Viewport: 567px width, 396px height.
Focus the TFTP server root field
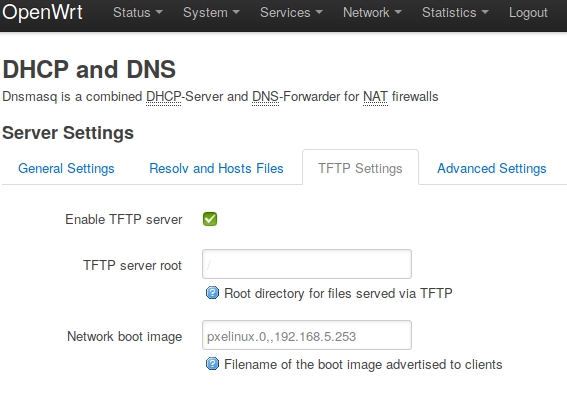pos(307,264)
